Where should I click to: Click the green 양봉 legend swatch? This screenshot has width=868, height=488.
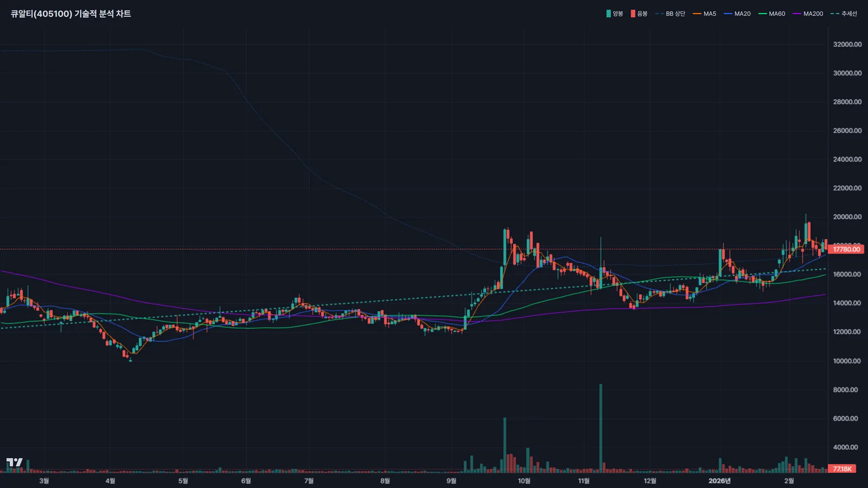pyautogui.click(x=609, y=14)
